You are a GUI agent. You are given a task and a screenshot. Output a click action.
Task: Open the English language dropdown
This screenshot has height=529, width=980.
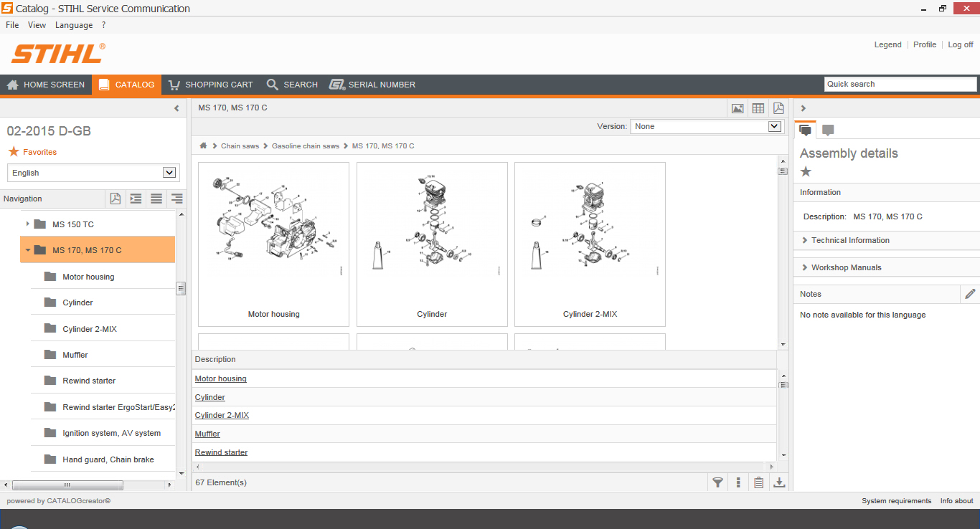tap(93, 173)
